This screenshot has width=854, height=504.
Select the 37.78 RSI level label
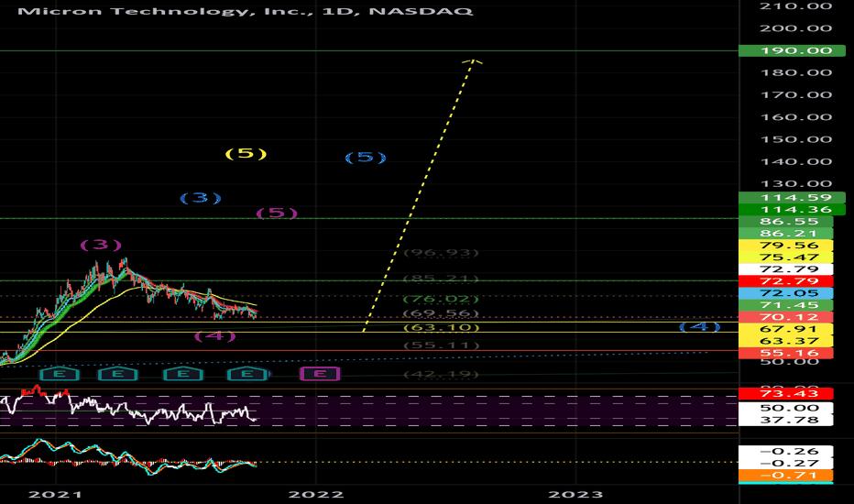point(786,420)
